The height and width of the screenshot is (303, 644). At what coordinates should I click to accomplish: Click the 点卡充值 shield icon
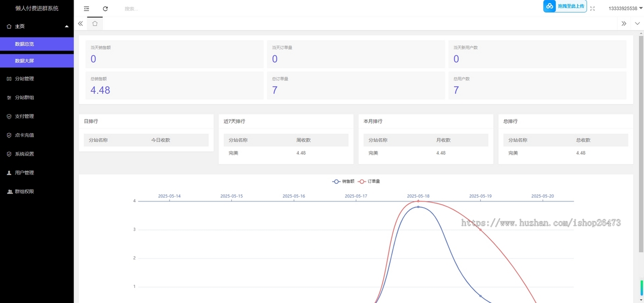9,135
